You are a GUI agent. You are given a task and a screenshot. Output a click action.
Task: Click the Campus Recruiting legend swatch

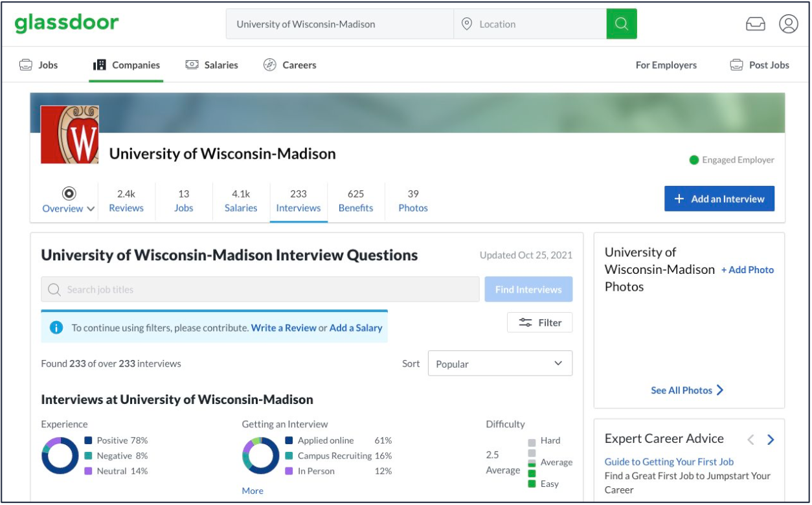pyautogui.click(x=289, y=456)
